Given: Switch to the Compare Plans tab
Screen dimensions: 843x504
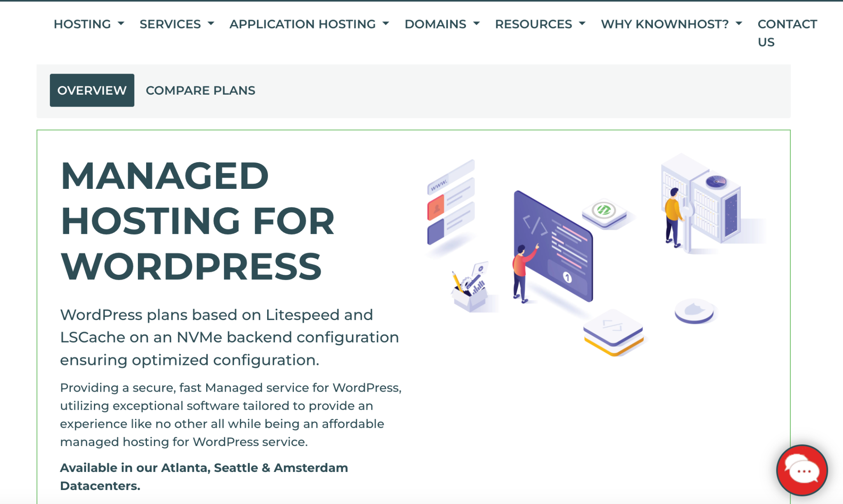Looking at the screenshot, I should (x=200, y=90).
